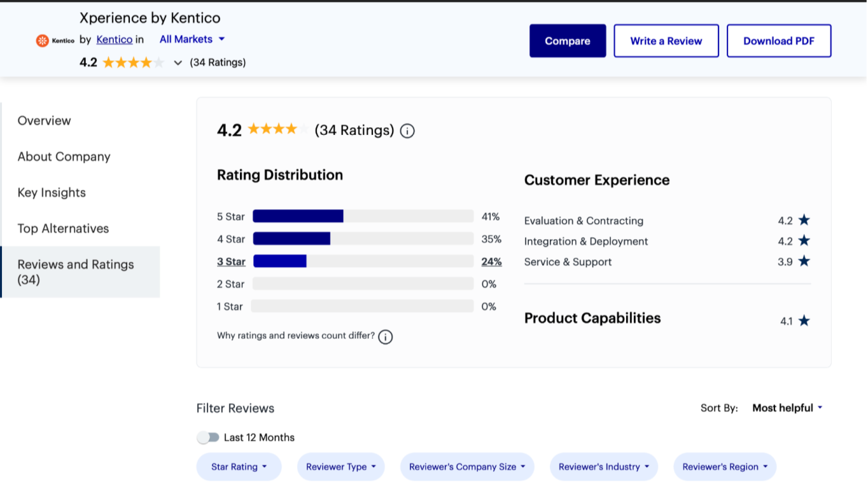Expand Reviewer's Company Size filter
Viewport: 868px width, 496px height.
(x=466, y=467)
